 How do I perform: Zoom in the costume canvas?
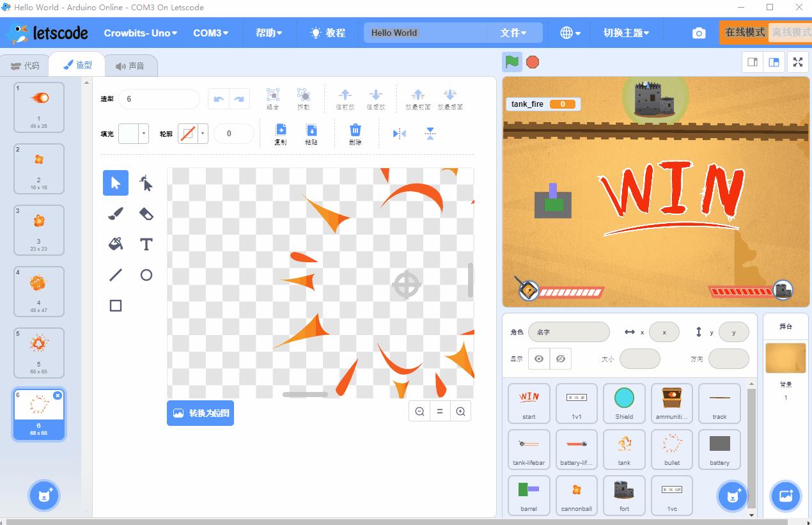[460, 412]
